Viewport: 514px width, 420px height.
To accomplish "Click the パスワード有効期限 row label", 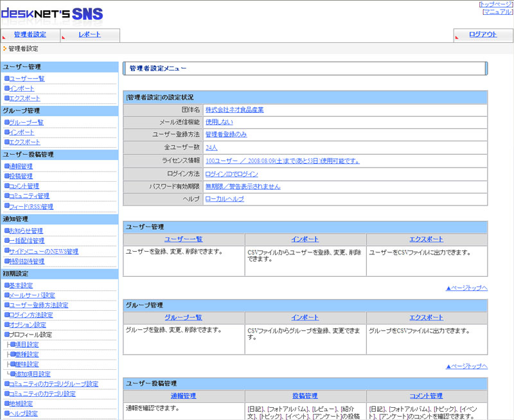I will tap(174, 186).
